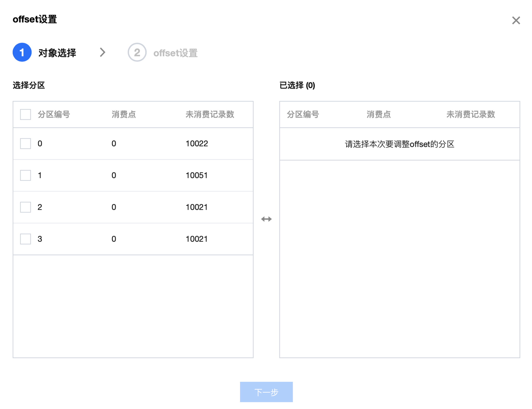Select the 对象选择 step label
The height and width of the screenshot is (409, 532).
pyautogui.click(x=57, y=53)
